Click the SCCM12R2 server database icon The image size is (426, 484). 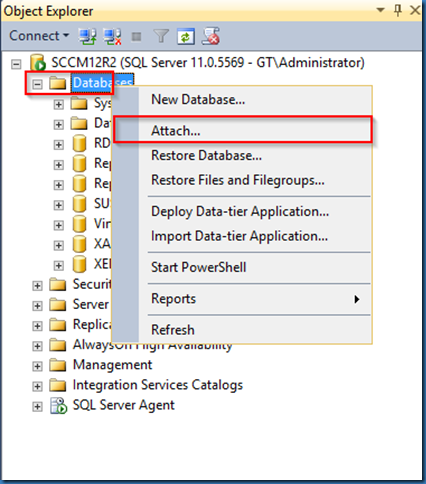[38, 62]
